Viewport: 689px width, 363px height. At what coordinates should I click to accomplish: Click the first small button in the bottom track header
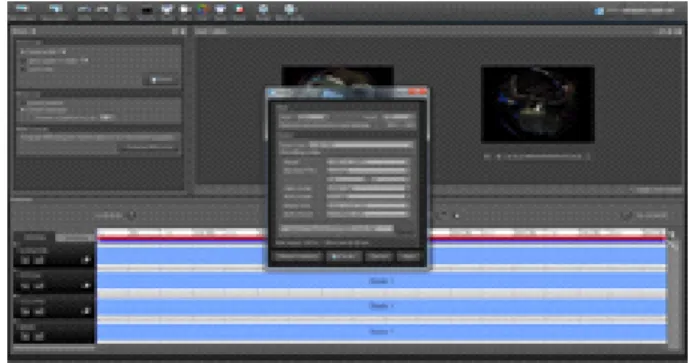25,337
